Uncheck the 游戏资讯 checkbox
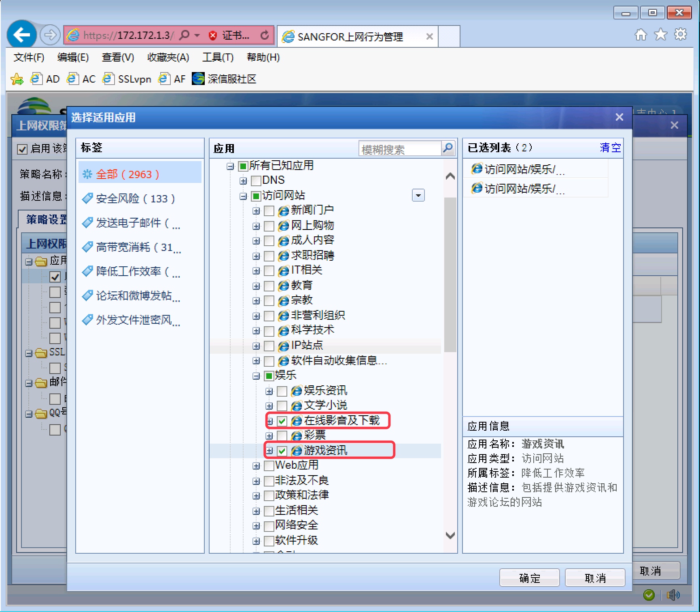Image resolution: width=700 pixels, height=612 pixels. 282,451
